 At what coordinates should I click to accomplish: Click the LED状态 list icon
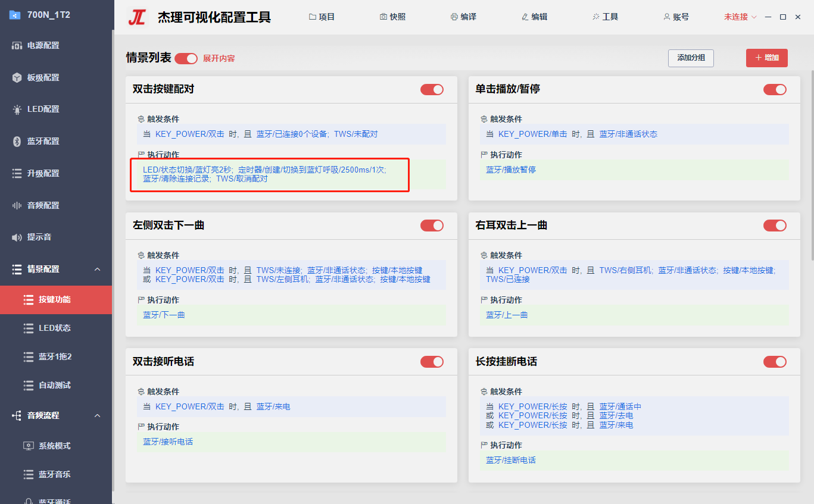pyautogui.click(x=29, y=328)
